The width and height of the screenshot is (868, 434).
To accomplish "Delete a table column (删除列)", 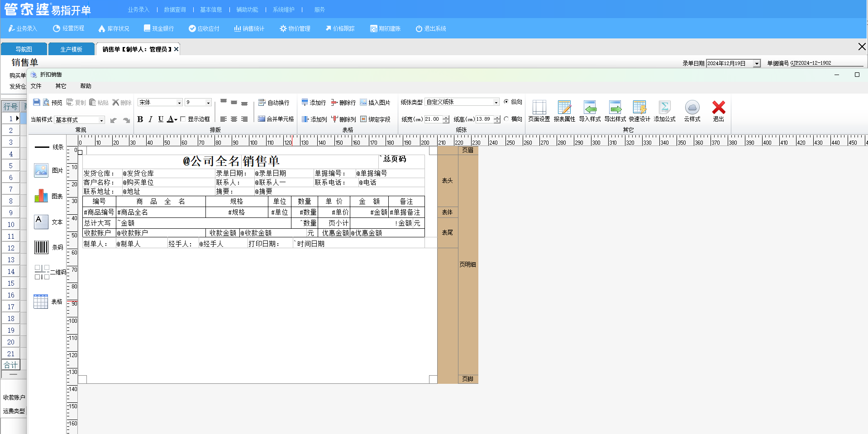I will point(343,119).
